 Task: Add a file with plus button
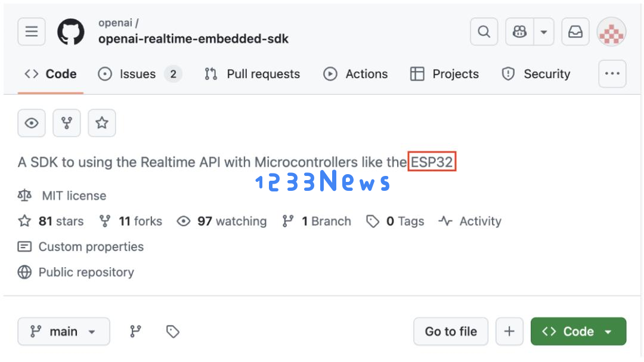(x=509, y=331)
